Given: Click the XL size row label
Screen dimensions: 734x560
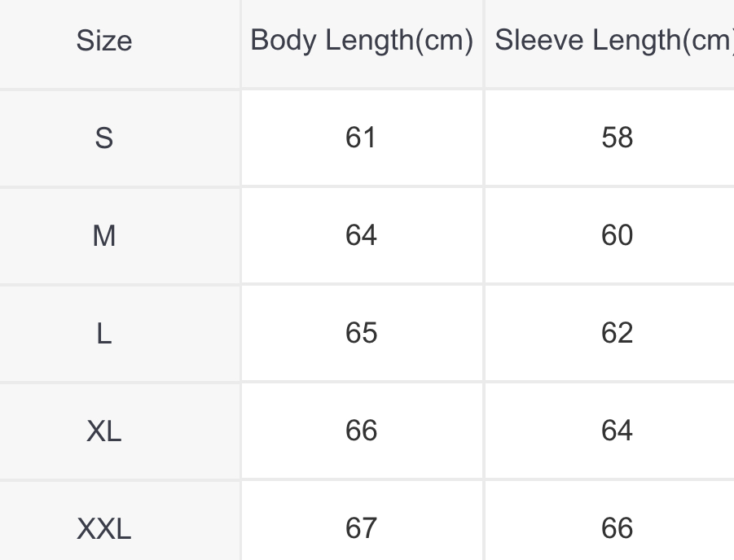Looking at the screenshot, I should coord(104,431).
